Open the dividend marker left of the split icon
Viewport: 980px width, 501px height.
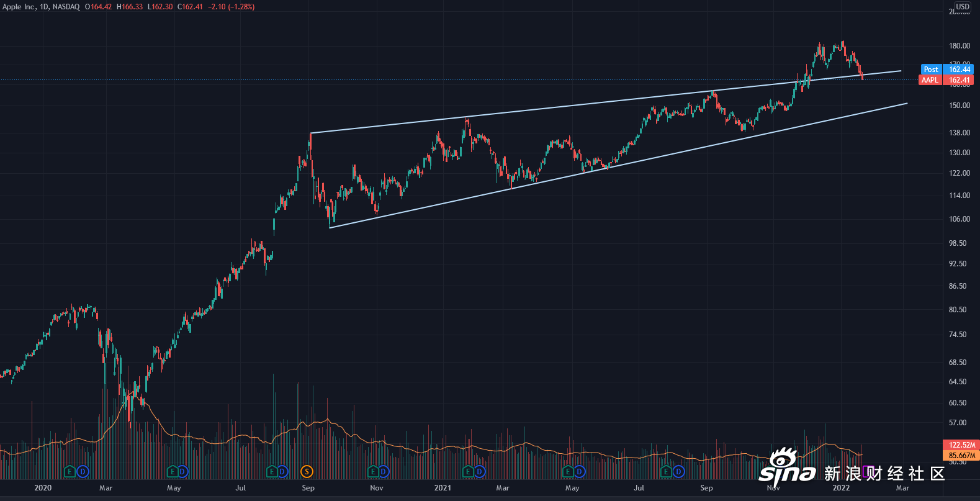click(282, 472)
